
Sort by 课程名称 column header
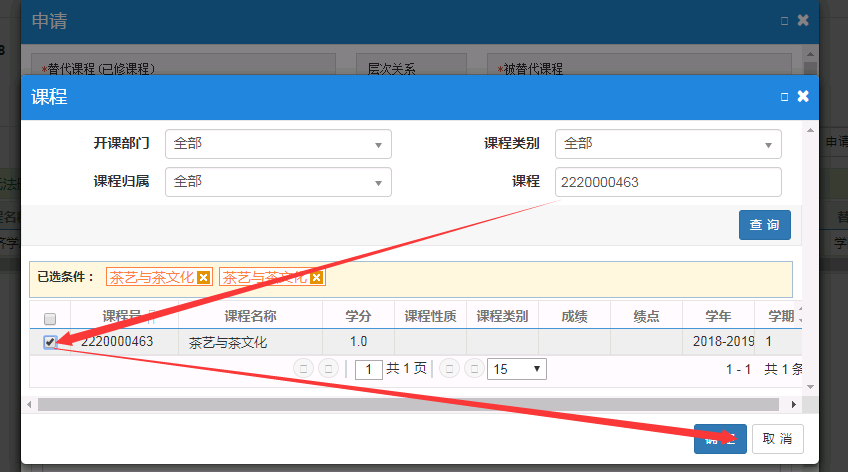(250, 316)
